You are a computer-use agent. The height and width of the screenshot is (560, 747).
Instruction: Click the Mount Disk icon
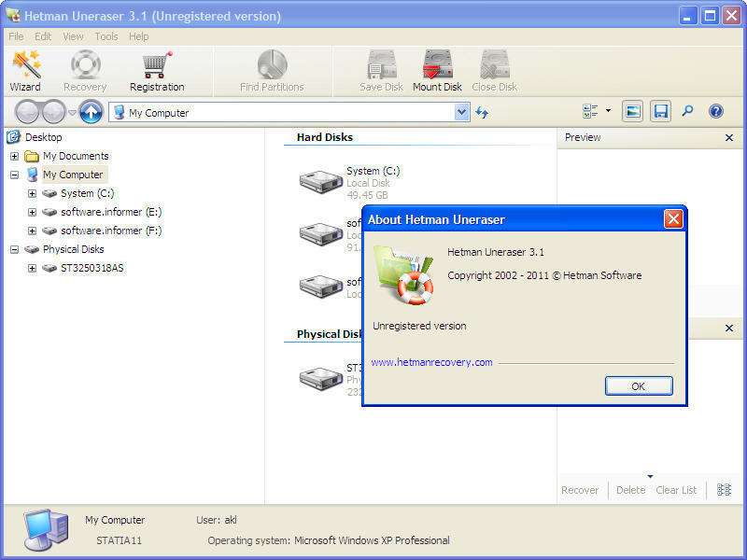tap(437, 67)
